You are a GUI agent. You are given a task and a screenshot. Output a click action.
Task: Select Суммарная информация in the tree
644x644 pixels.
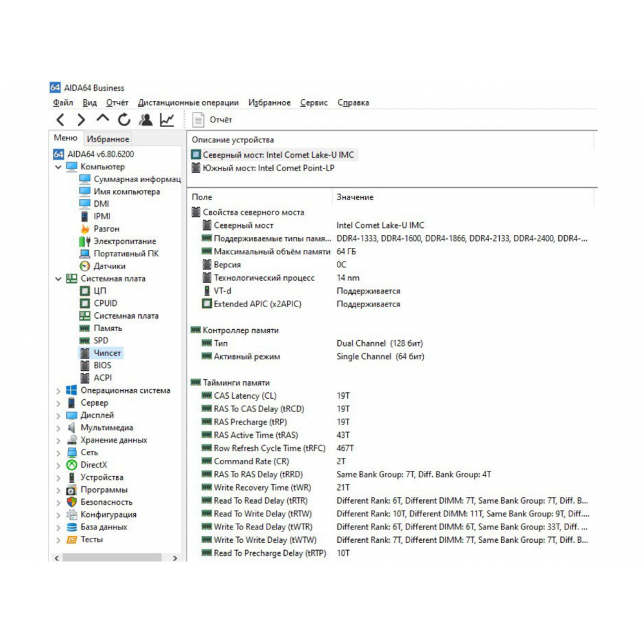pyautogui.click(x=137, y=179)
